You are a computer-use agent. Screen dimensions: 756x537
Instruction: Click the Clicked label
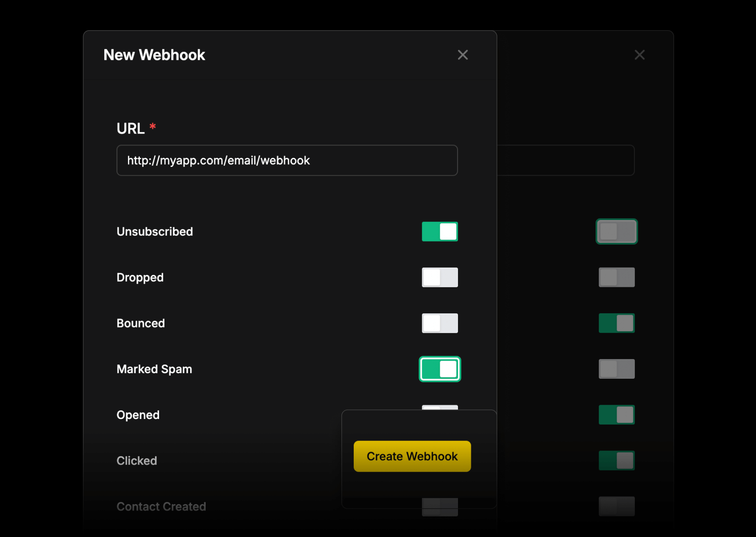137,461
